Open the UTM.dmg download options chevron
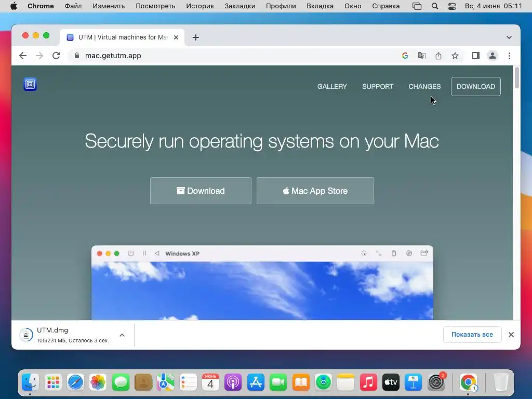The image size is (532, 399). 122,335
